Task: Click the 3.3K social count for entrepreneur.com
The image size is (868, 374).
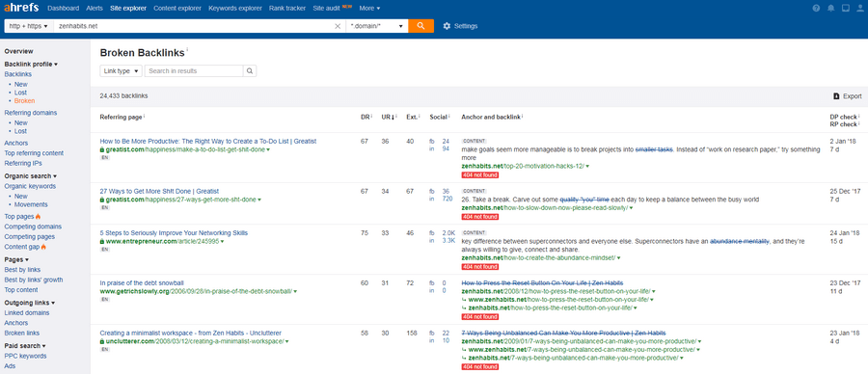Action: [x=448, y=241]
